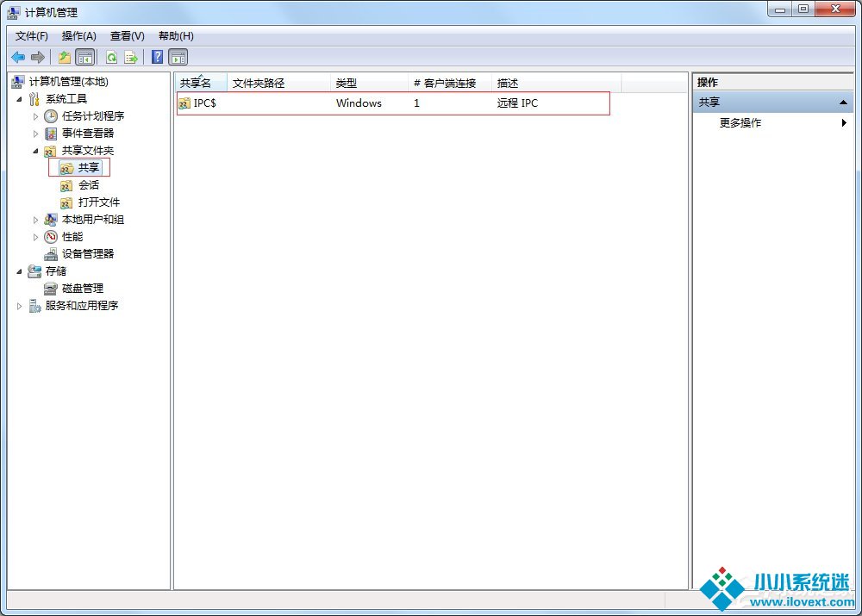The height and width of the screenshot is (616, 862).
Task: Expand the 事件查看器 node
Action: pyautogui.click(x=35, y=134)
